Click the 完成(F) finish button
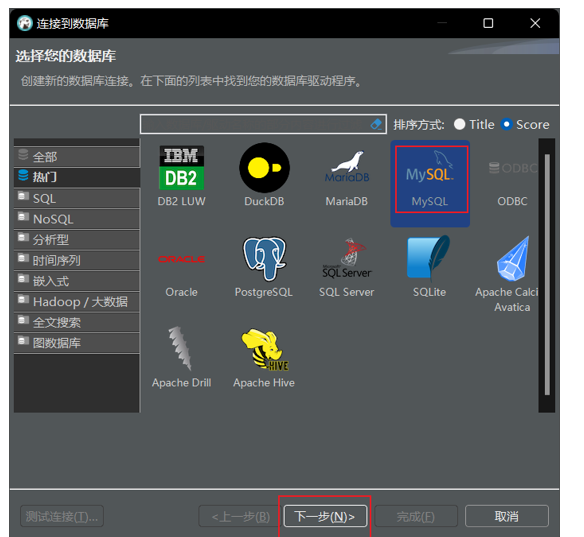This screenshot has width=584, height=537. pos(416,516)
